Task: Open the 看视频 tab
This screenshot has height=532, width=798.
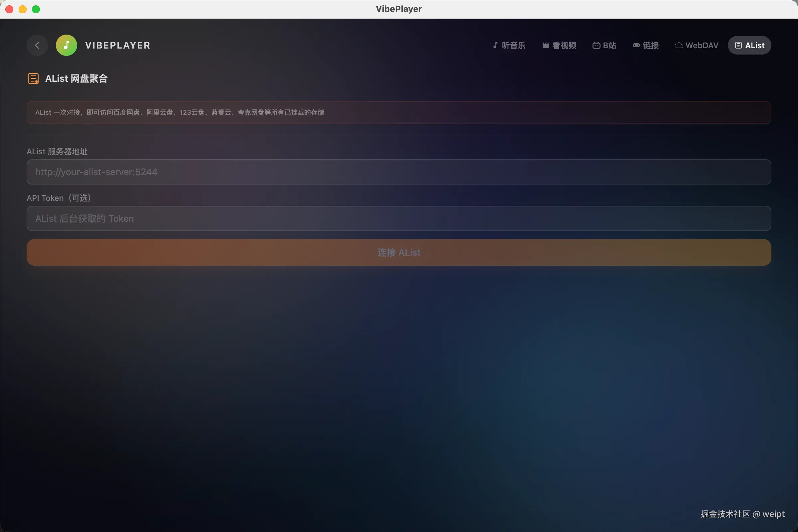Action: (564, 45)
